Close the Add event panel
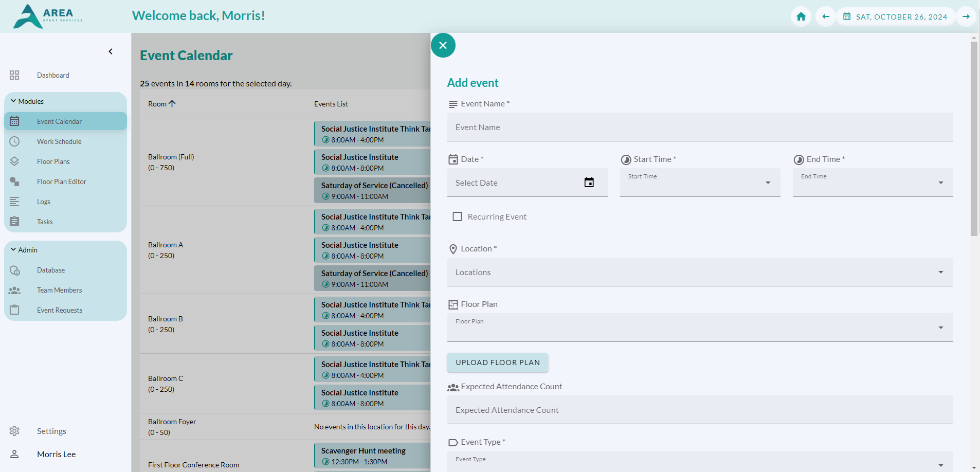Screen dimensions: 980x472 coord(443,45)
